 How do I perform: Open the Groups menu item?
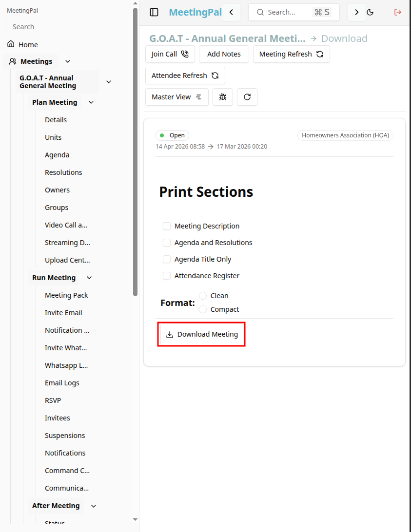(x=57, y=208)
